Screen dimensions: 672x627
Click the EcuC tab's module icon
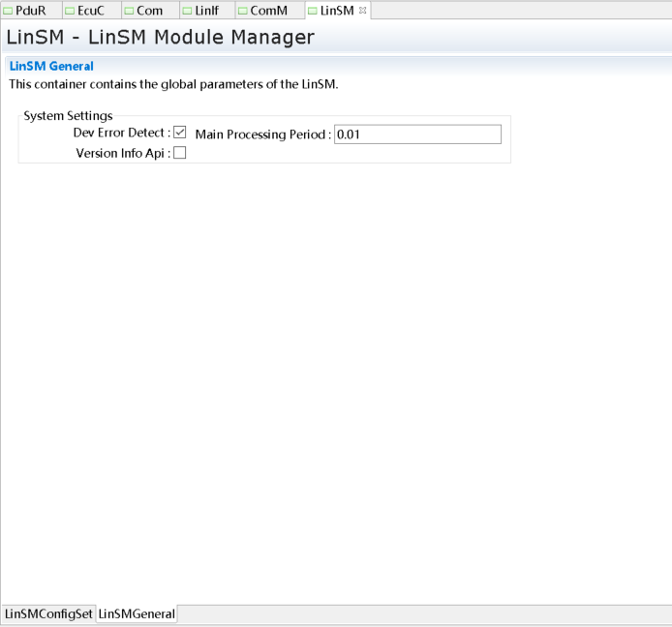70,11
